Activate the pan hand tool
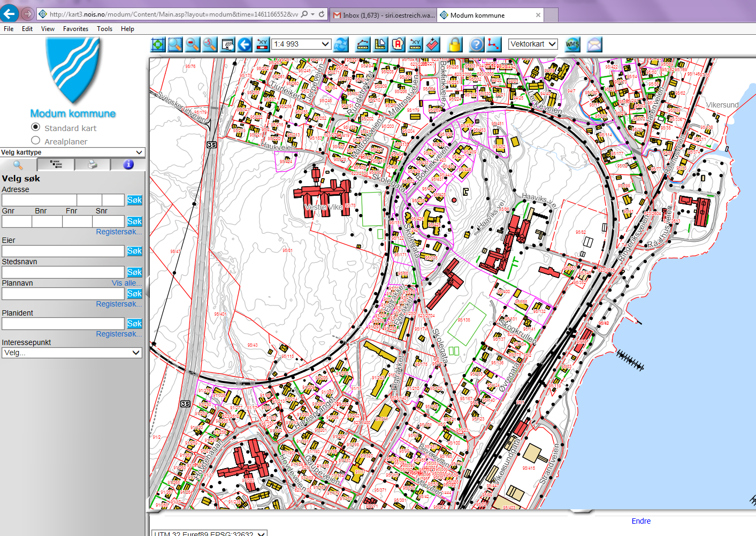 click(x=227, y=44)
